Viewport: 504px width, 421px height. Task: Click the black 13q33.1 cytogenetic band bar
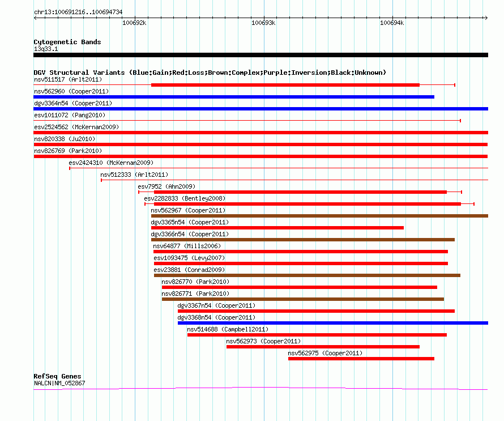(260, 55)
